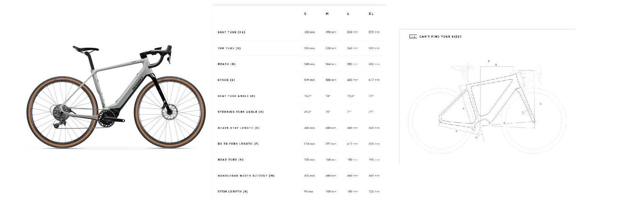Click the Chain-Stay Length (E) label
644x204 pixels.
[x=239, y=128]
